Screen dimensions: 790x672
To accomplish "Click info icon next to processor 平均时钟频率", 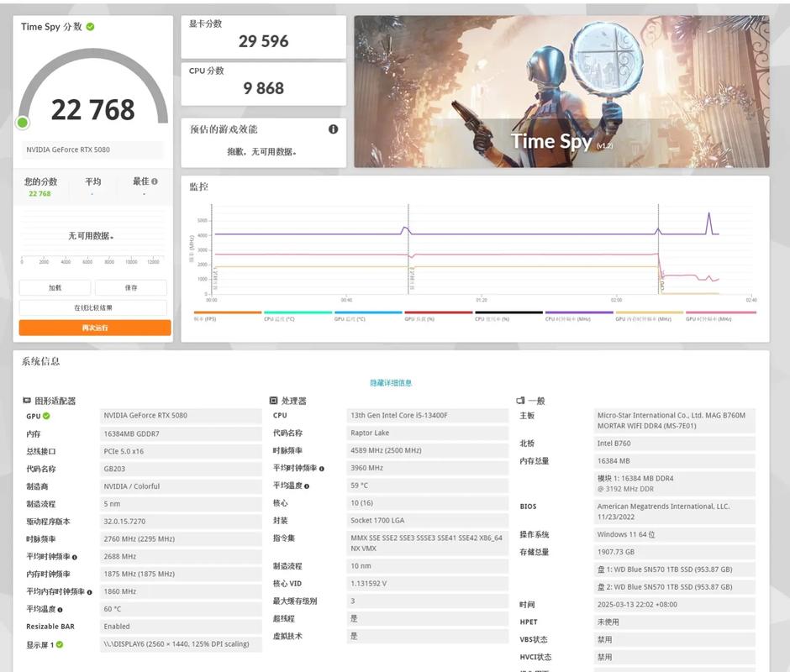I will click(x=321, y=469).
